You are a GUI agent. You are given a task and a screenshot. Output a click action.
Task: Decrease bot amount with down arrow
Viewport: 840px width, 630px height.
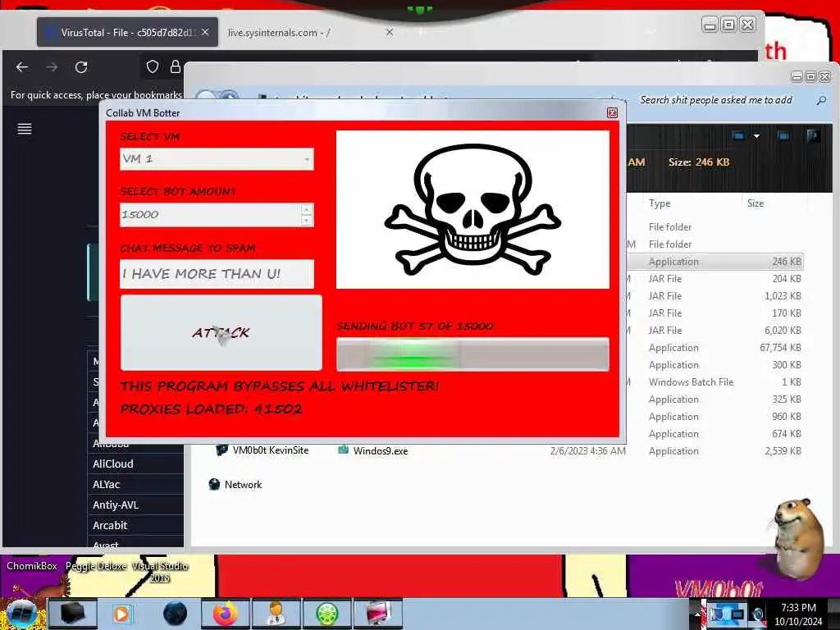(x=307, y=220)
